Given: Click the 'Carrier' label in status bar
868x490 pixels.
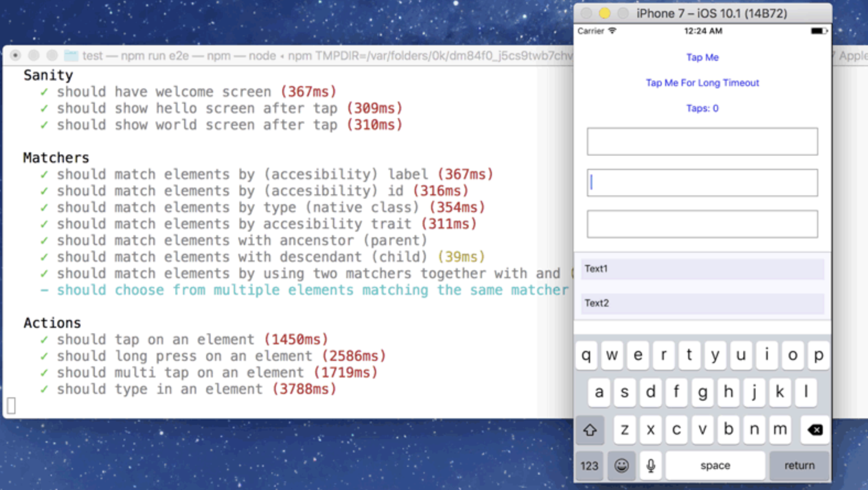Looking at the screenshot, I should click(x=591, y=31).
